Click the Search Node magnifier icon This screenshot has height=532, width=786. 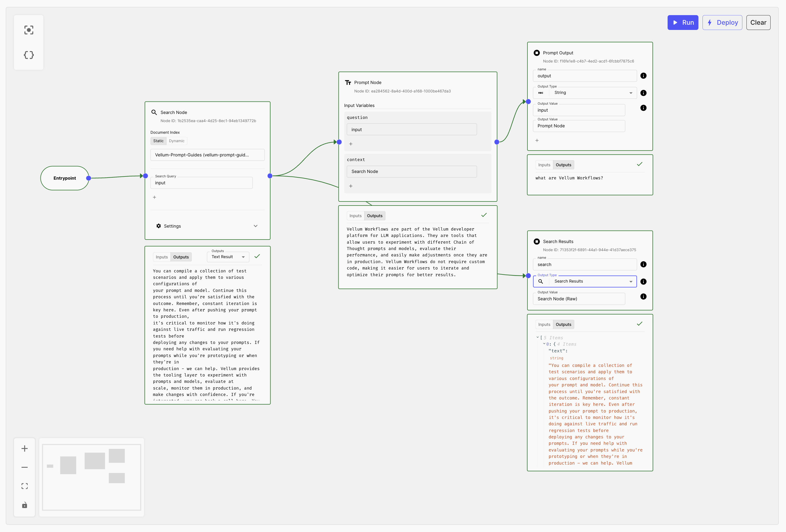coord(154,112)
